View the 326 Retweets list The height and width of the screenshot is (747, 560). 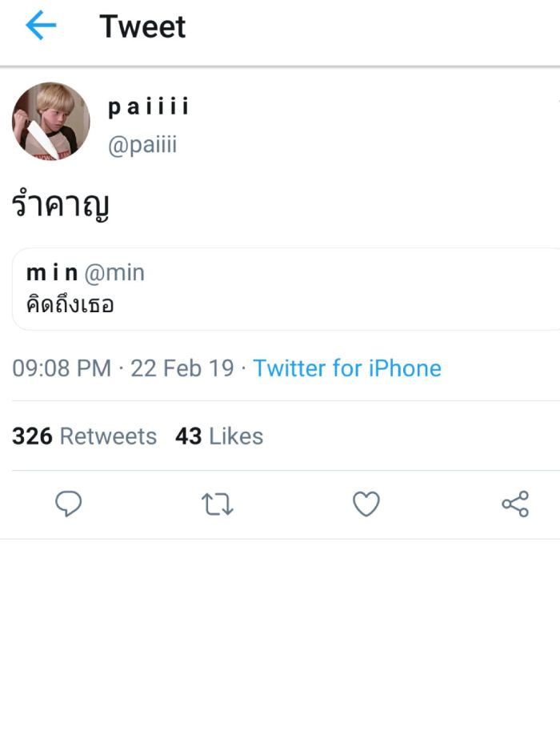coord(84,436)
